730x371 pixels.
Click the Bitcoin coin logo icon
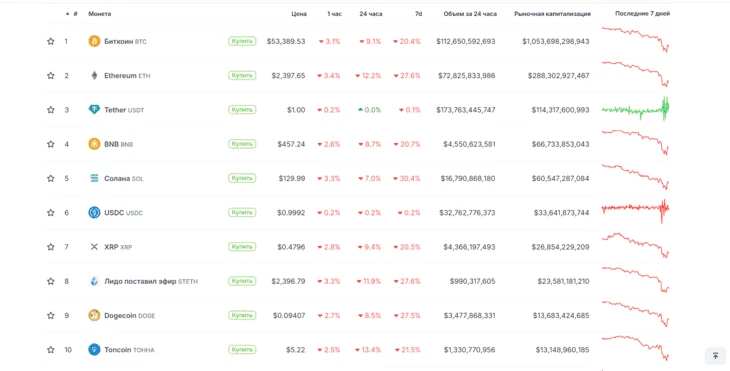(x=94, y=41)
